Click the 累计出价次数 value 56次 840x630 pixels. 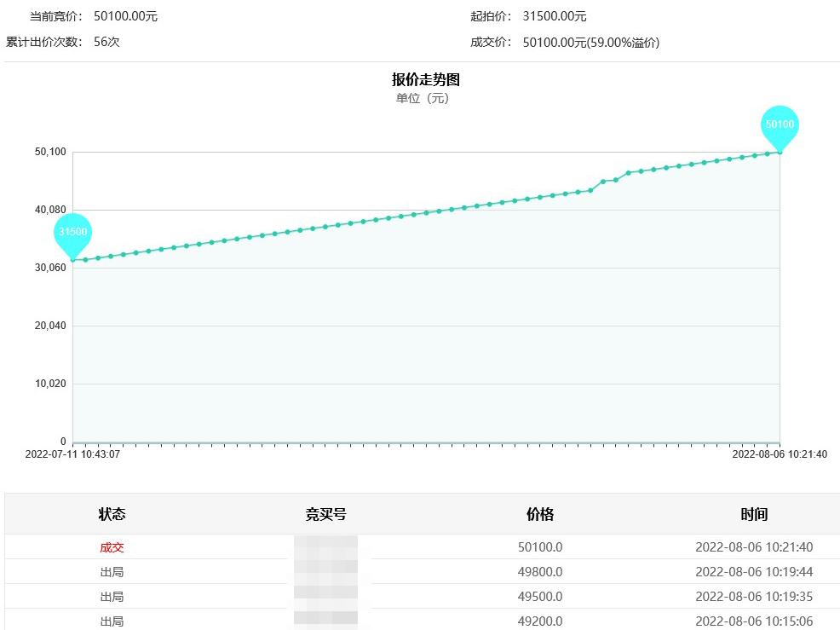click(x=106, y=42)
